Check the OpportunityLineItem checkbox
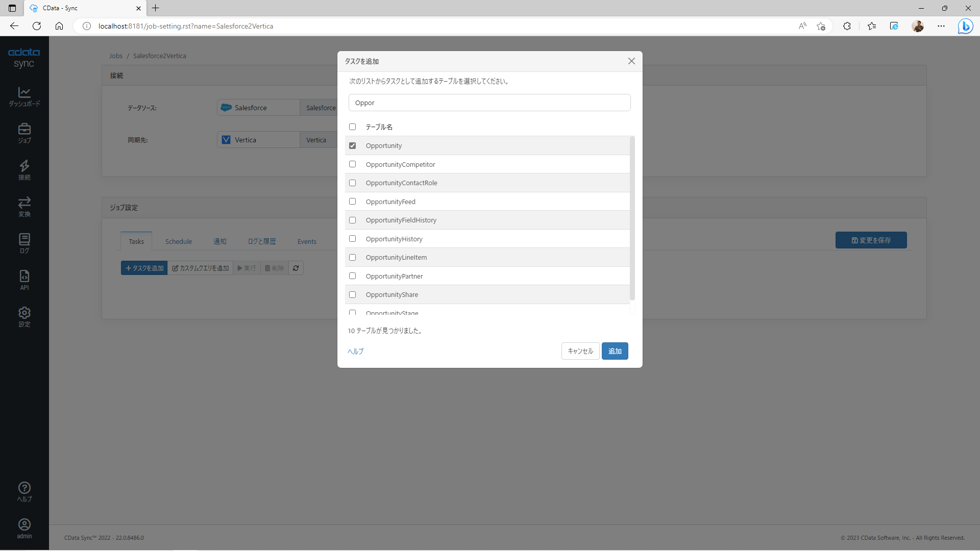The image size is (980, 551). 352,257
